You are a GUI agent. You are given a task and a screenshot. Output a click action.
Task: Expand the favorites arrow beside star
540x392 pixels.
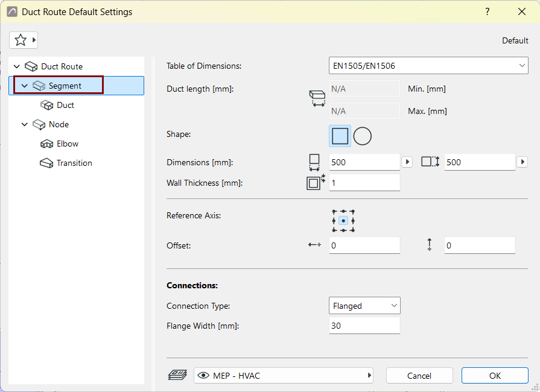(34, 40)
